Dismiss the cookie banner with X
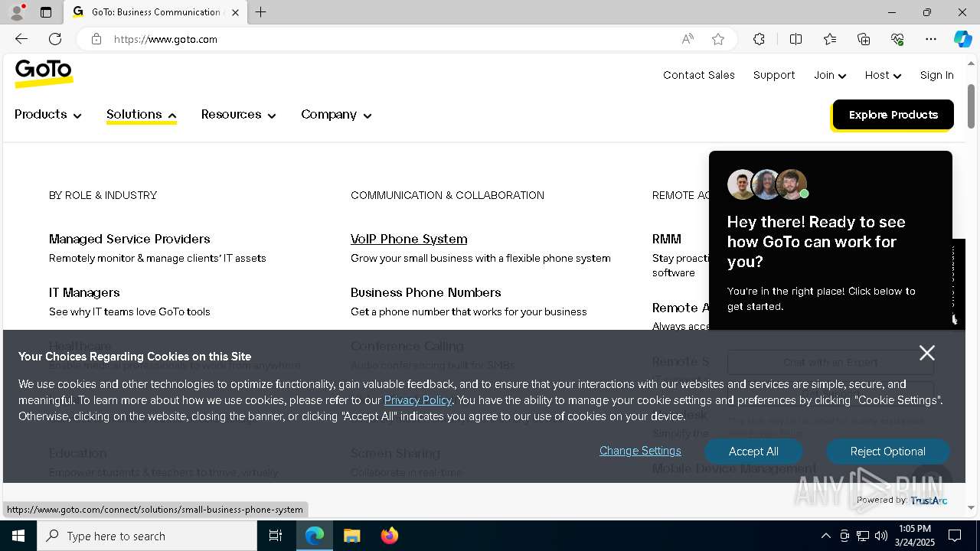Image resolution: width=980 pixels, height=551 pixels. point(927,353)
